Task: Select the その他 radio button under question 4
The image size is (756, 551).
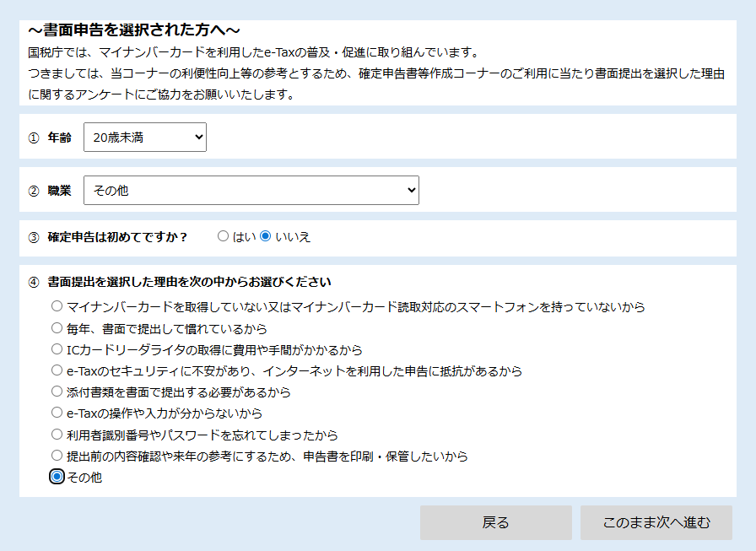Action: click(x=57, y=478)
